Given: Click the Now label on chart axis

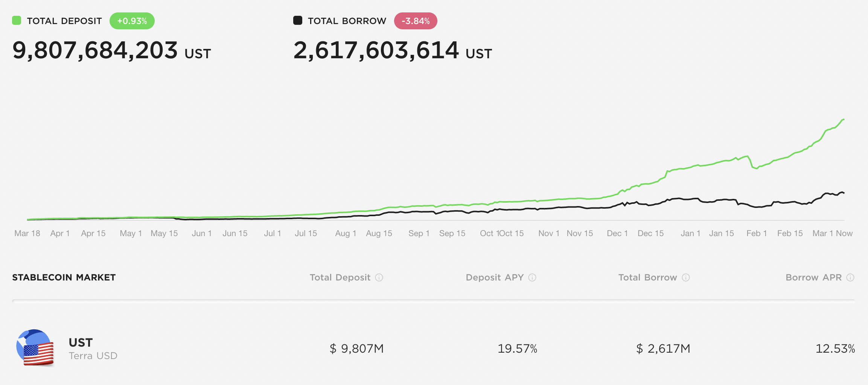Looking at the screenshot, I should (x=844, y=233).
